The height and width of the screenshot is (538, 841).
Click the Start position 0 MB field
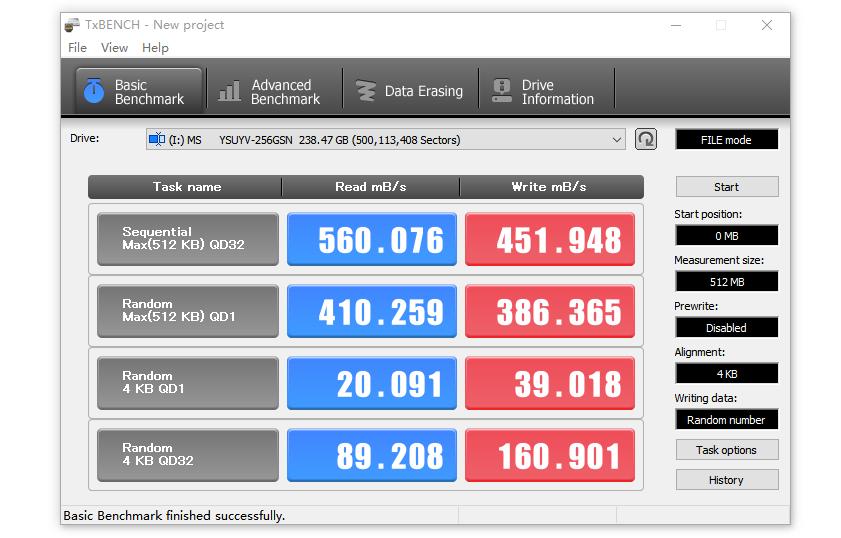726,236
